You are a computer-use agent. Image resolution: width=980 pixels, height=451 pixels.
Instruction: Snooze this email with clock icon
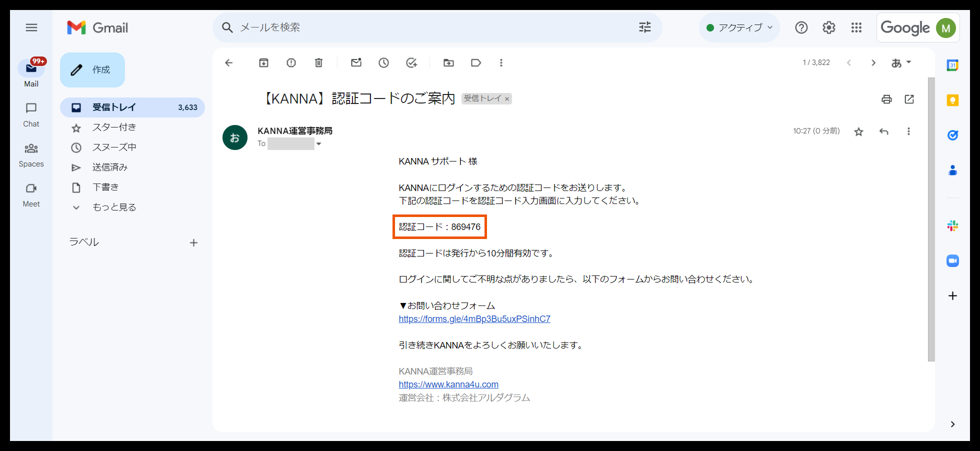(x=383, y=62)
